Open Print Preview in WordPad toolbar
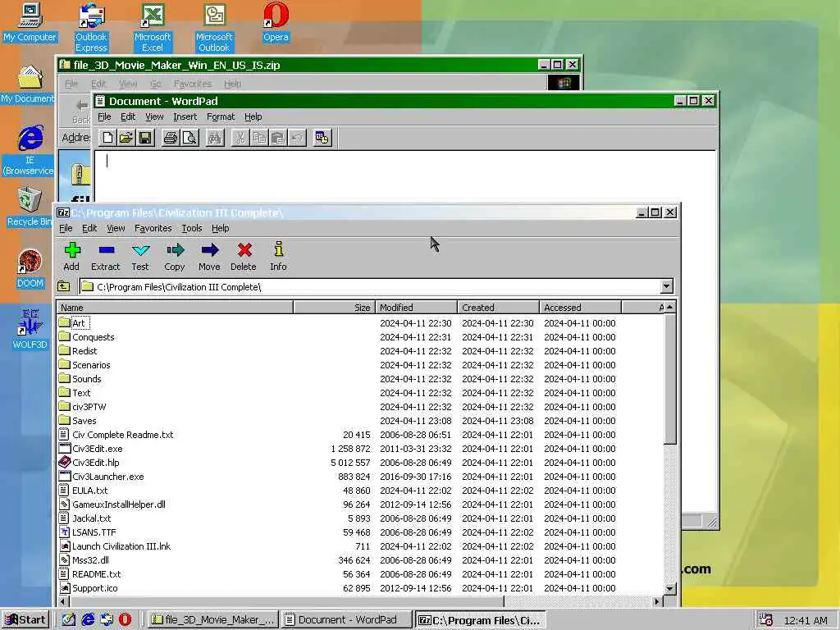This screenshot has height=630, width=840. (x=189, y=138)
